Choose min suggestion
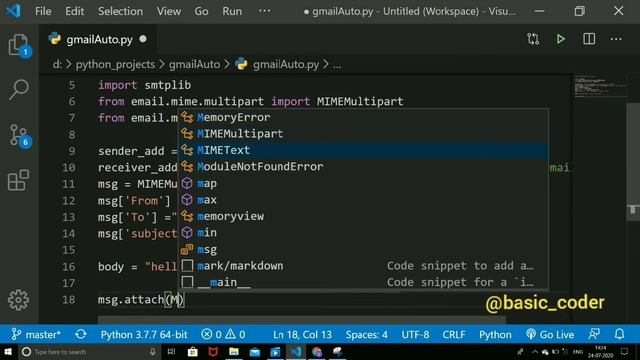Viewport: 640px width, 360px height. click(x=363, y=233)
